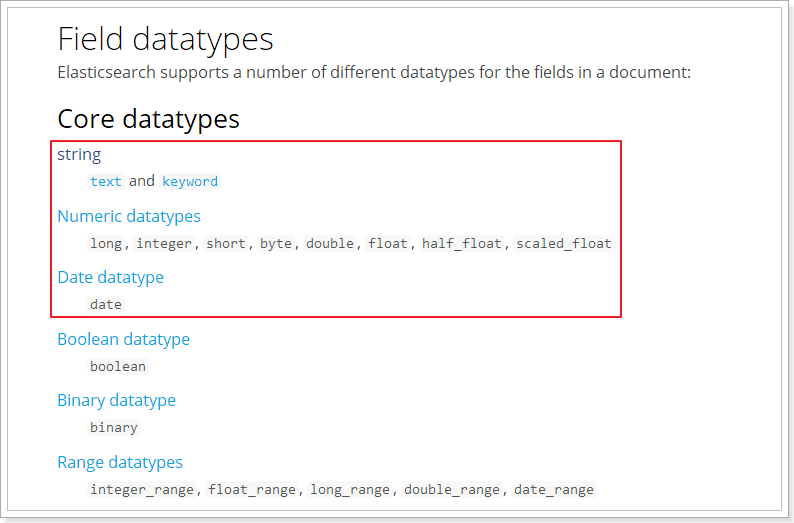Click the boolean code term

point(118,367)
